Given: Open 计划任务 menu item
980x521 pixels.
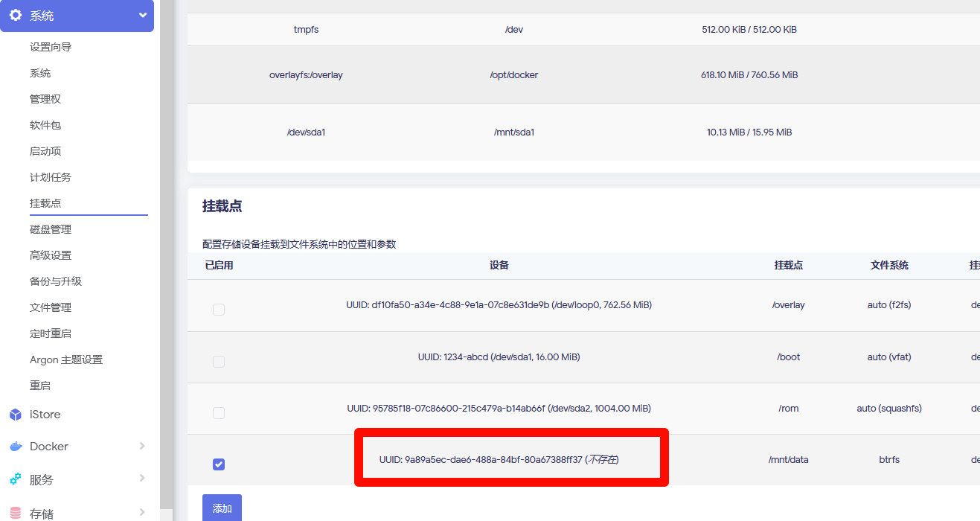Looking at the screenshot, I should (51, 177).
